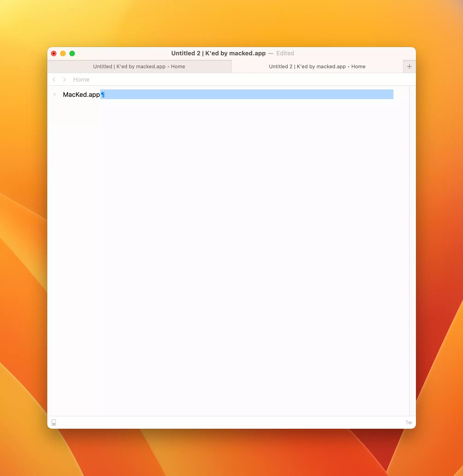Switch to the first Untitled | K'ed tab
This screenshot has width=463, height=476.
coord(139,67)
